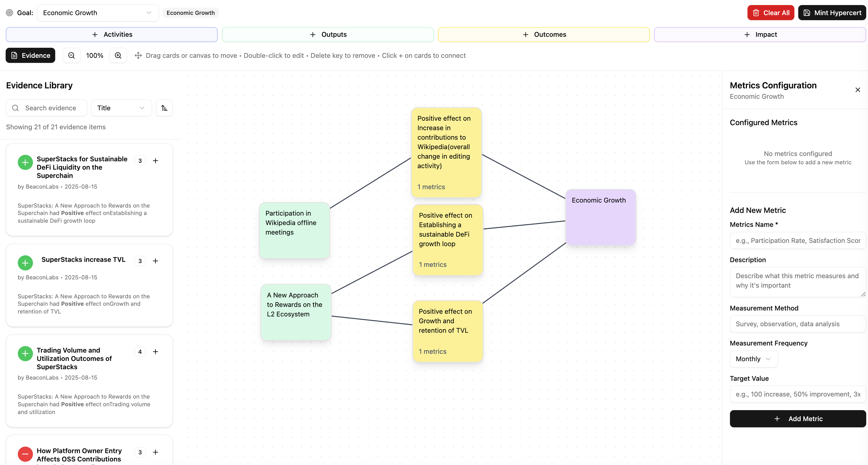Toggle the sort order icon
Image resolution: width=868 pixels, height=465 pixels.
coord(164,108)
